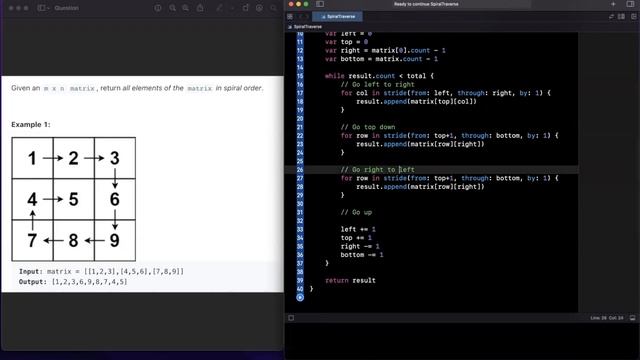Click the 'Example 1:' heading in Preview
Image resolution: width=640 pixels, height=360 pixels.
pyautogui.click(x=31, y=124)
